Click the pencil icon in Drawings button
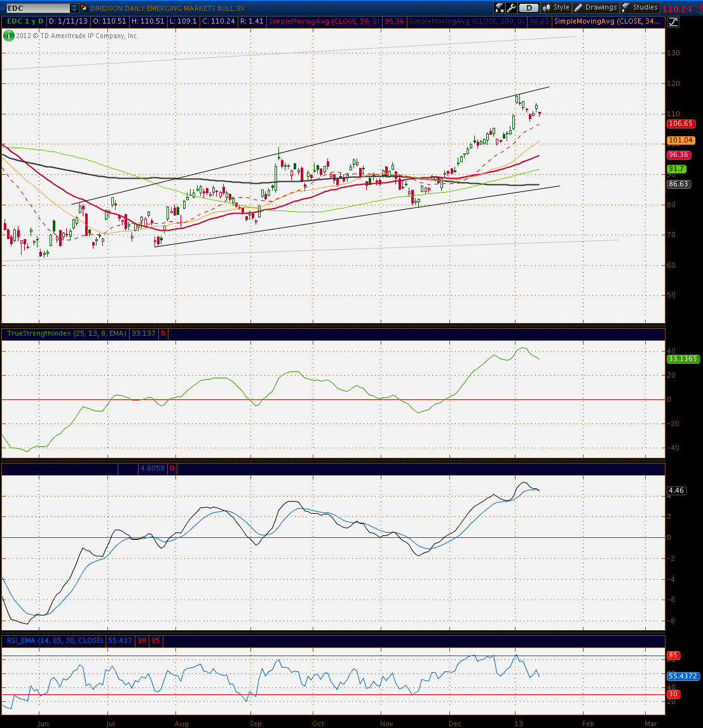Screen dimensions: 703x728 coord(578,8)
